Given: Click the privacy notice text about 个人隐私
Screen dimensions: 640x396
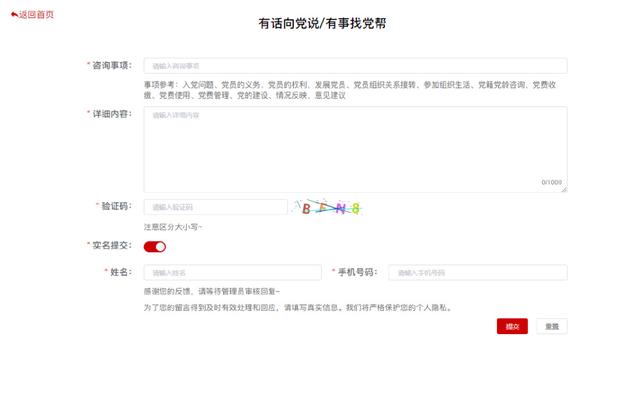Looking at the screenshot, I should (299, 307).
